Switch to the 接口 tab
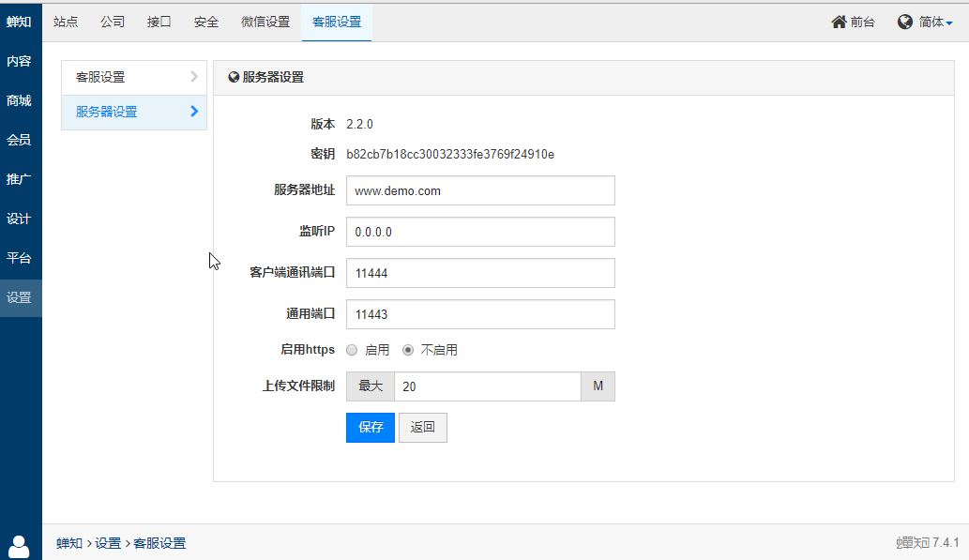969x560 pixels. click(159, 23)
